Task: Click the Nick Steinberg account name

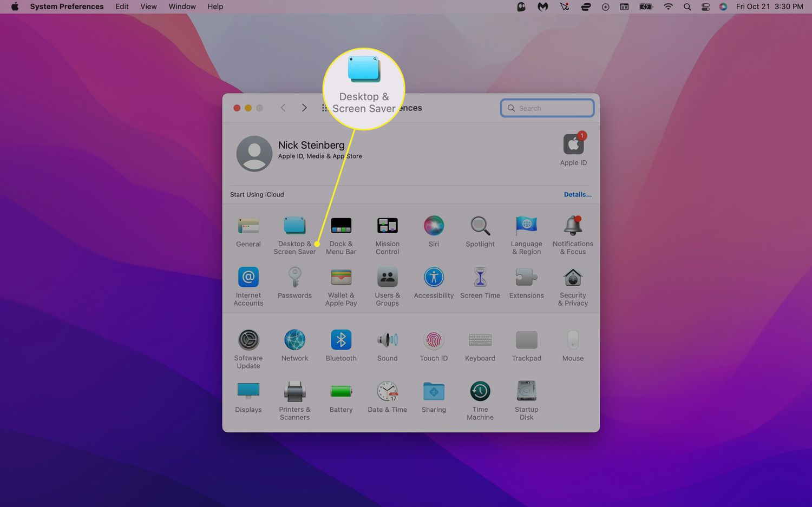Action: [x=311, y=145]
